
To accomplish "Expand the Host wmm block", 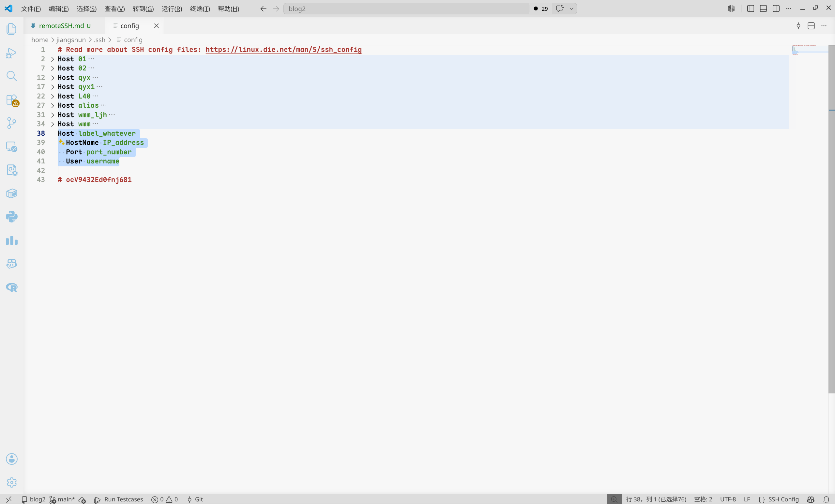I will click(53, 124).
